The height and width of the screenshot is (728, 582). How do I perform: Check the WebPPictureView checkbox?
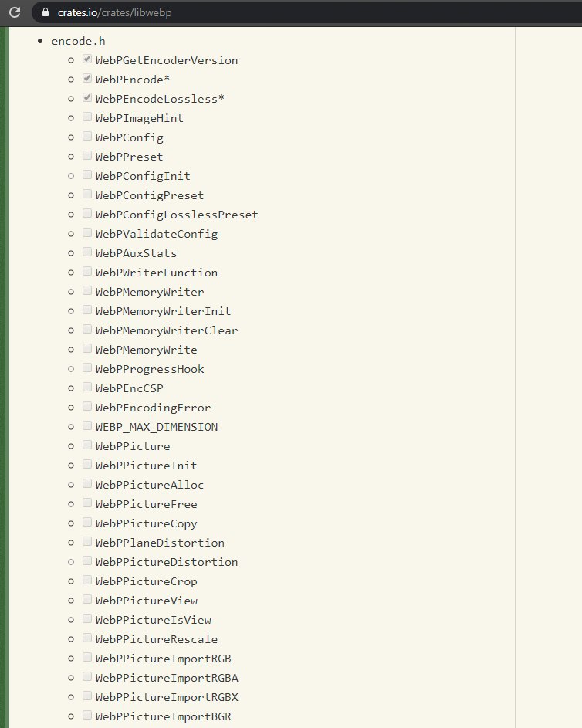[x=87, y=600]
